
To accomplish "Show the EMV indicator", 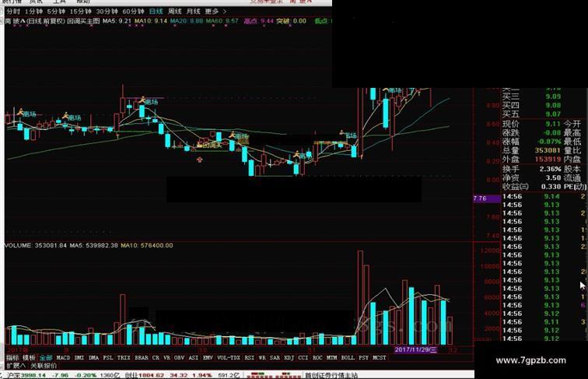I will pyautogui.click(x=208, y=358).
